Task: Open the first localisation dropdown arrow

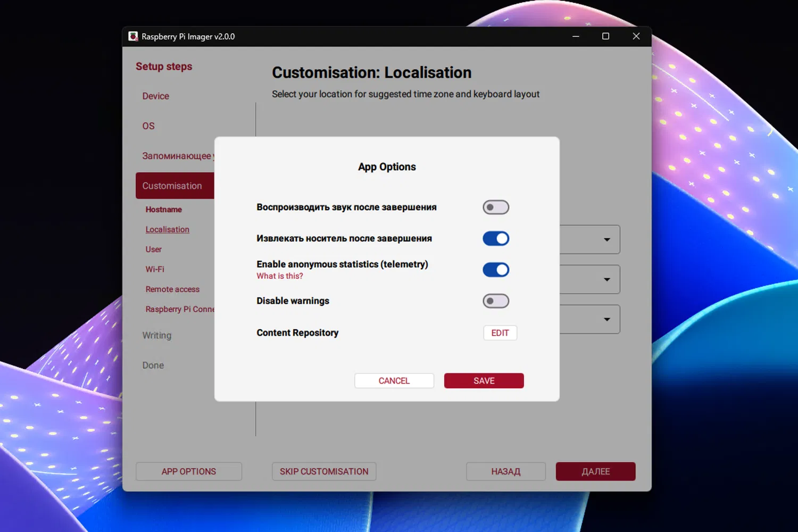Action: 606,239
